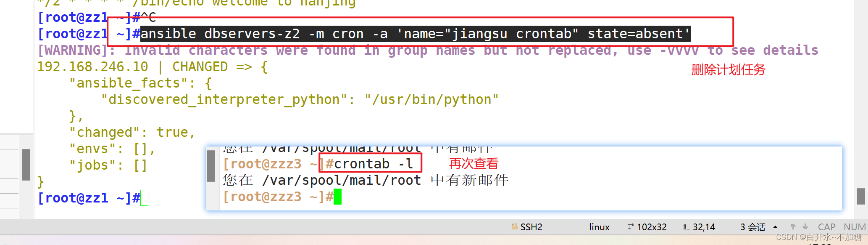
Task: Click the "jobs": [] output line
Action: [x=108, y=165]
